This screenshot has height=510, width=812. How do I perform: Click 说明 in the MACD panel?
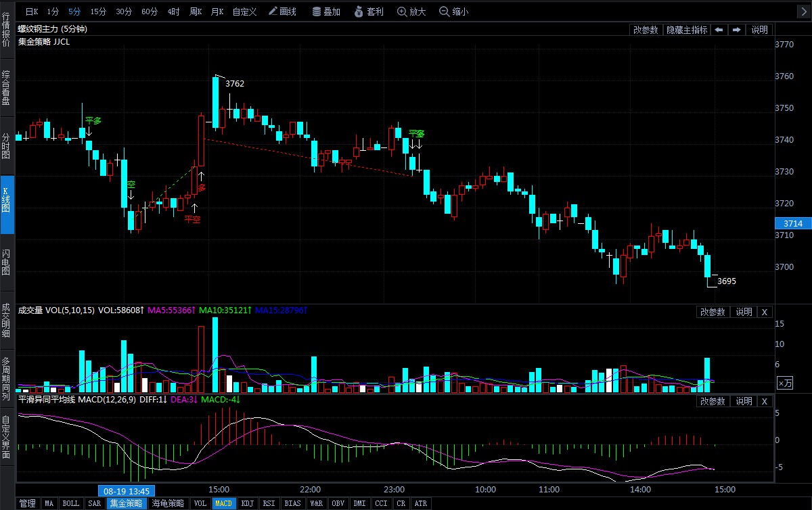tap(744, 401)
